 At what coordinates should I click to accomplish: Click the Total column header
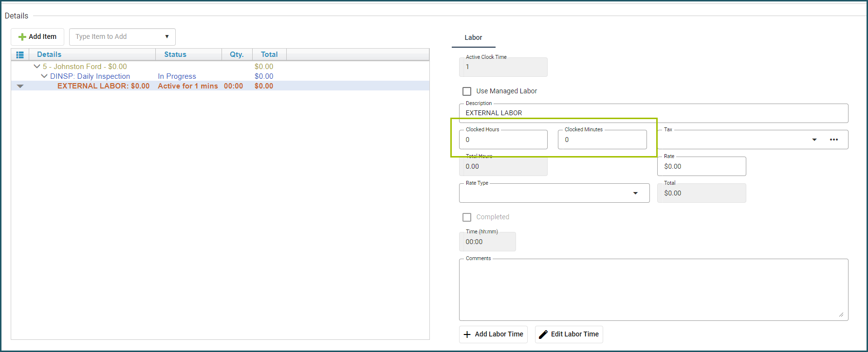[269, 54]
